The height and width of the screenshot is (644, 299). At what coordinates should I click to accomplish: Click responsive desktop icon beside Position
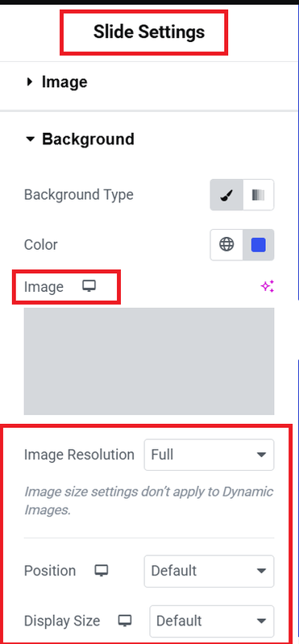[101, 571]
